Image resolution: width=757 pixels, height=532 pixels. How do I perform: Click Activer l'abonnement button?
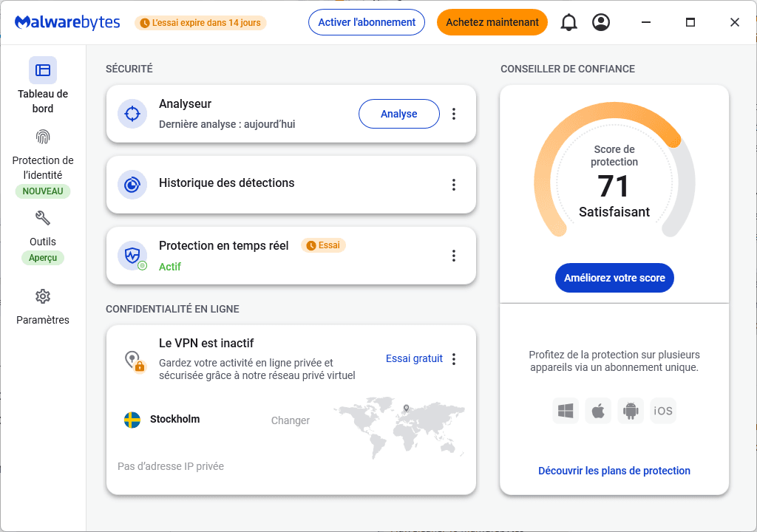click(x=367, y=22)
